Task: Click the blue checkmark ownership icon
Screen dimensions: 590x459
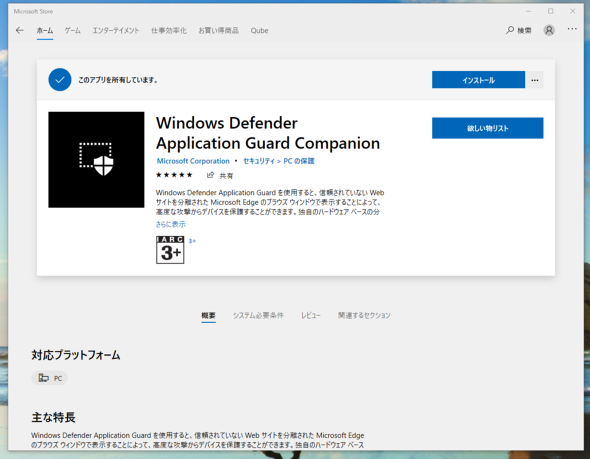Action: click(x=60, y=80)
